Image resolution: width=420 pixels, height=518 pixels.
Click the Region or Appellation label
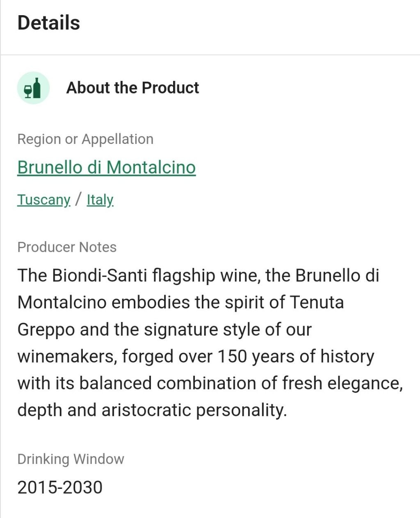85,139
